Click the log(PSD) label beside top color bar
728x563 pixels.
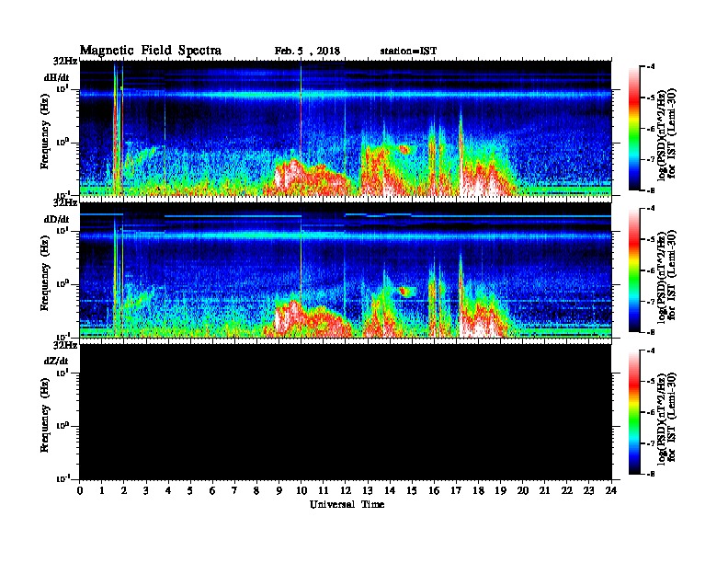coord(666,133)
